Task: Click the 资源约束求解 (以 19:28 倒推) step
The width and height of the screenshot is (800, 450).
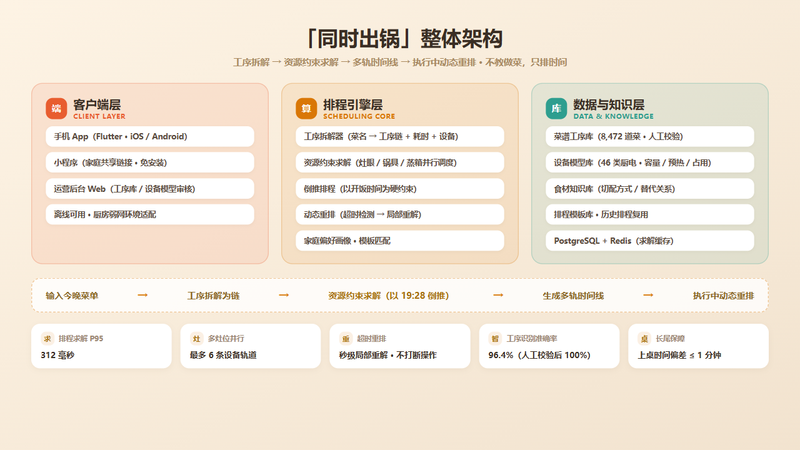Action: (388, 296)
